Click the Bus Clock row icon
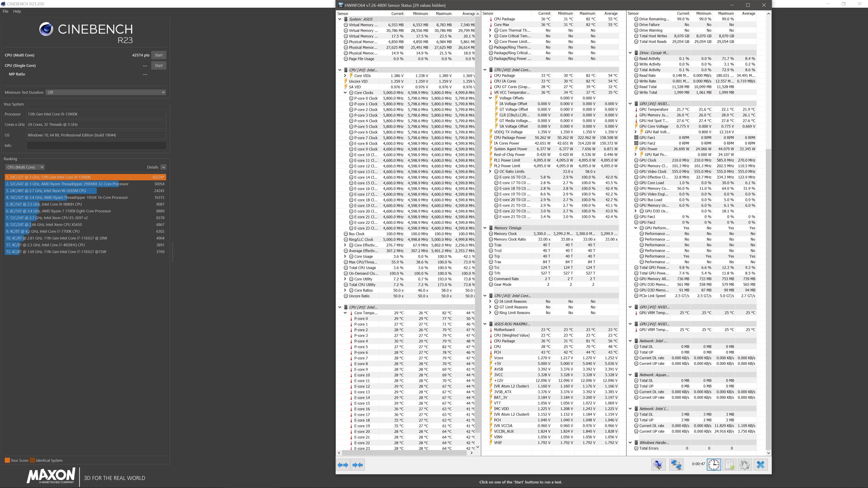This screenshot has height=488, width=868. (x=346, y=234)
